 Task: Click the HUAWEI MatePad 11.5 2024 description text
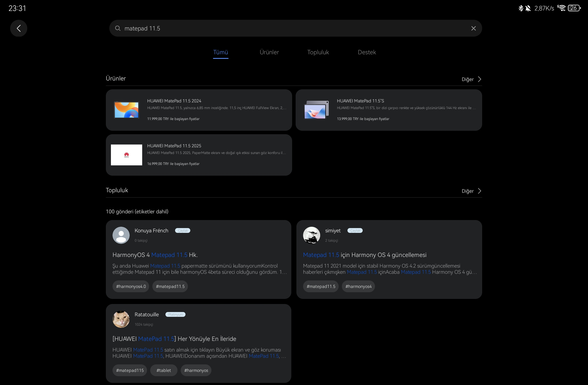click(x=217, y=108)
